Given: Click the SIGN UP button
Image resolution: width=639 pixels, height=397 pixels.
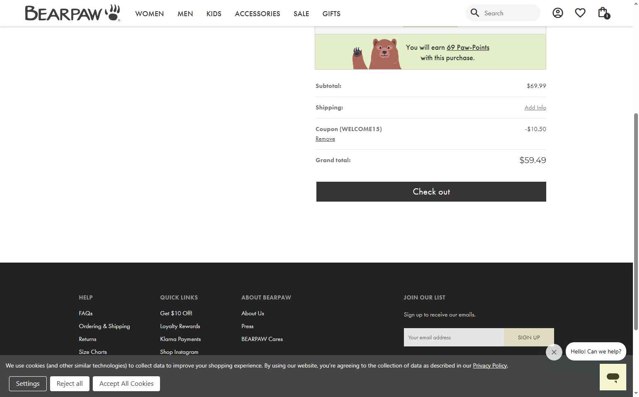Looking at the screenshot, I should click(529, 337).
